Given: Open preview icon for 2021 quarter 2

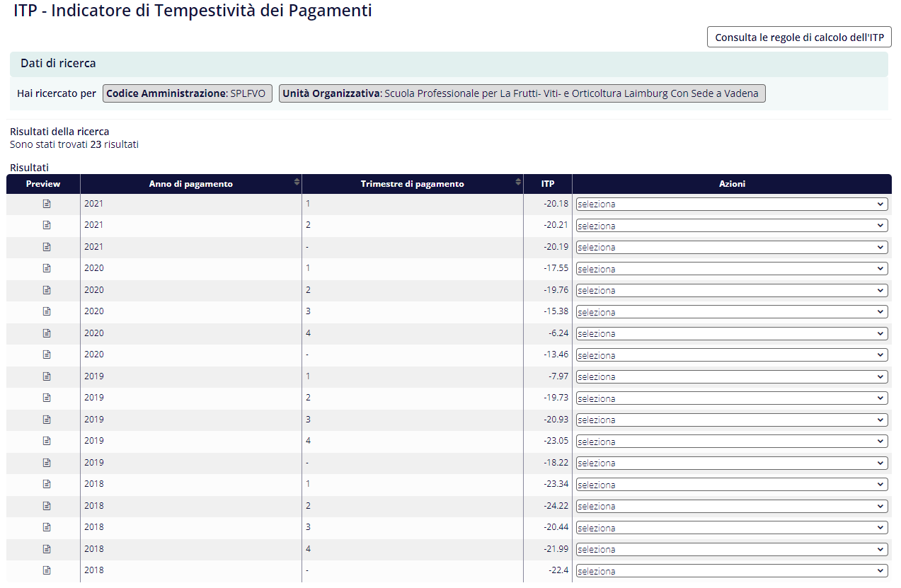Looking at the screenshot, I should point(47,225).
